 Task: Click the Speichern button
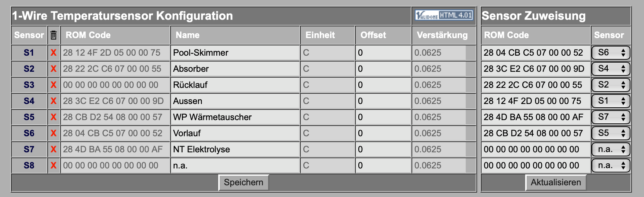click(244, 182)
